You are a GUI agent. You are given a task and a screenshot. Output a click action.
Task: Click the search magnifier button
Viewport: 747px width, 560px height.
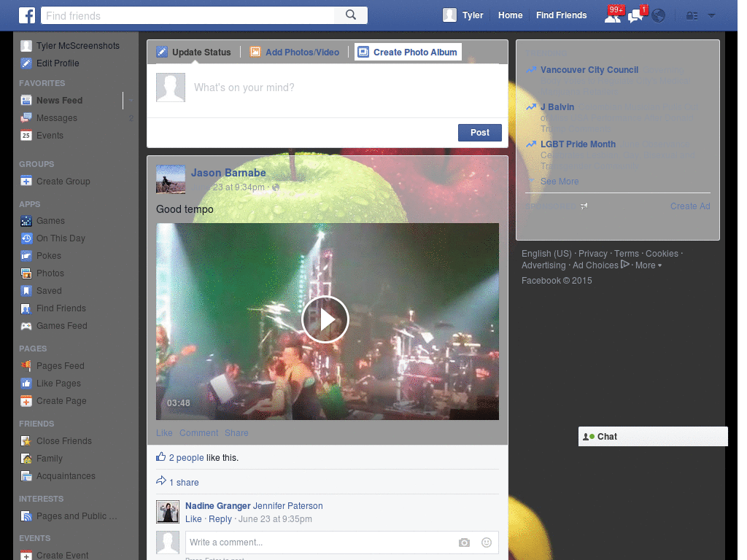(x=351, y=15)
